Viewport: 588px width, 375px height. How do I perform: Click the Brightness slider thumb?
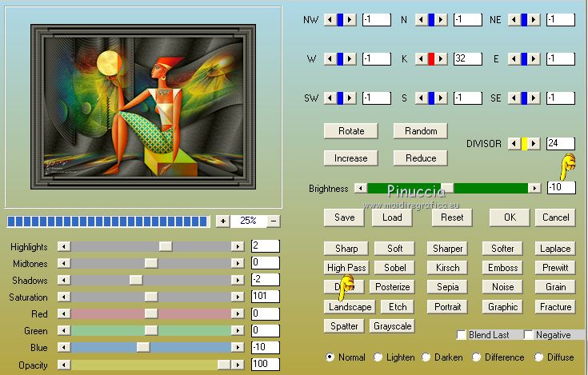(x=447, y=188)
